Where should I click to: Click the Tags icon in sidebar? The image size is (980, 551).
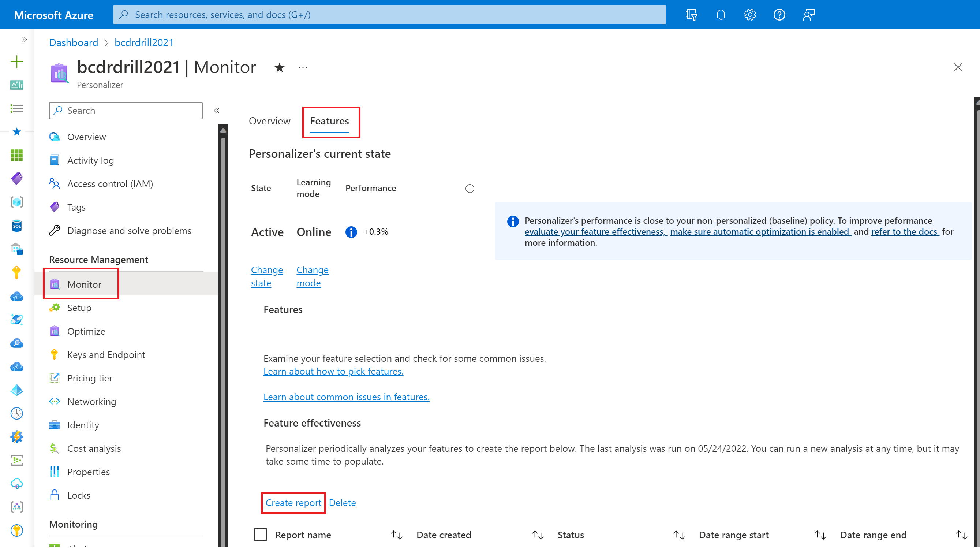56,206
